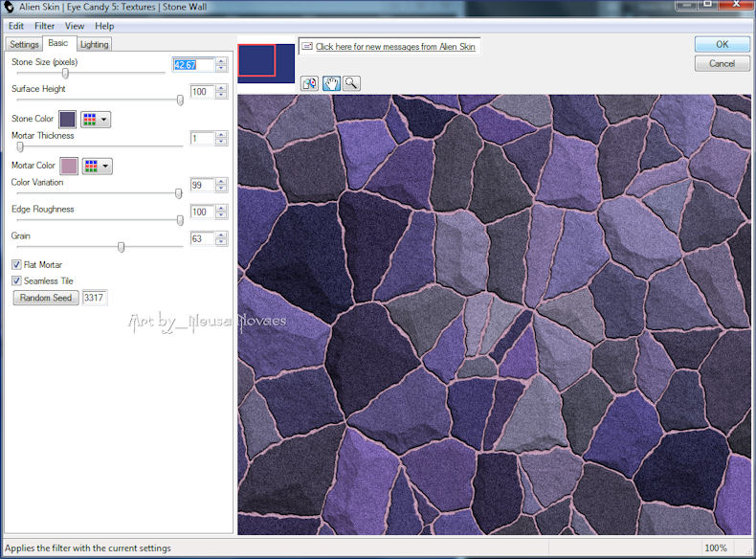Click the random seed number field 3317

(94, 298)
